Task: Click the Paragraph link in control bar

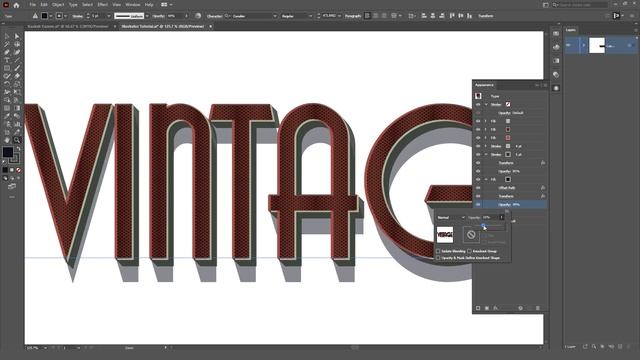Action: (x=353, y=16)
